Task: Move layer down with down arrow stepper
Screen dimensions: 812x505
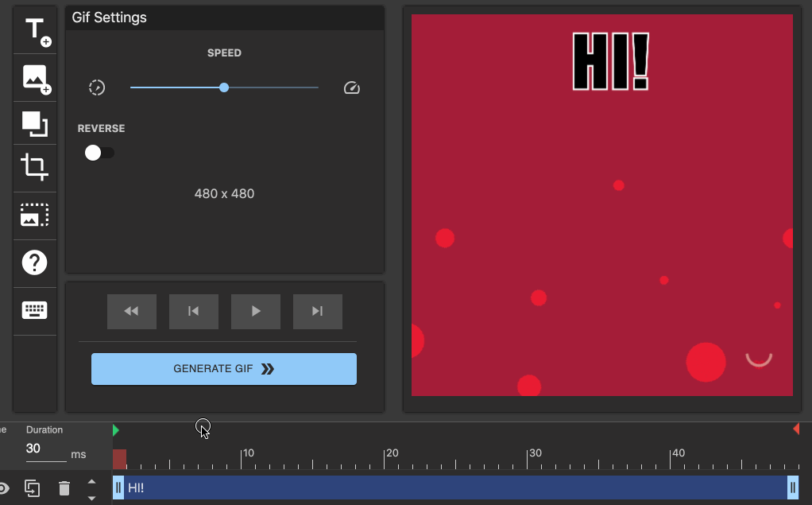Action: (x=91, y=496)
